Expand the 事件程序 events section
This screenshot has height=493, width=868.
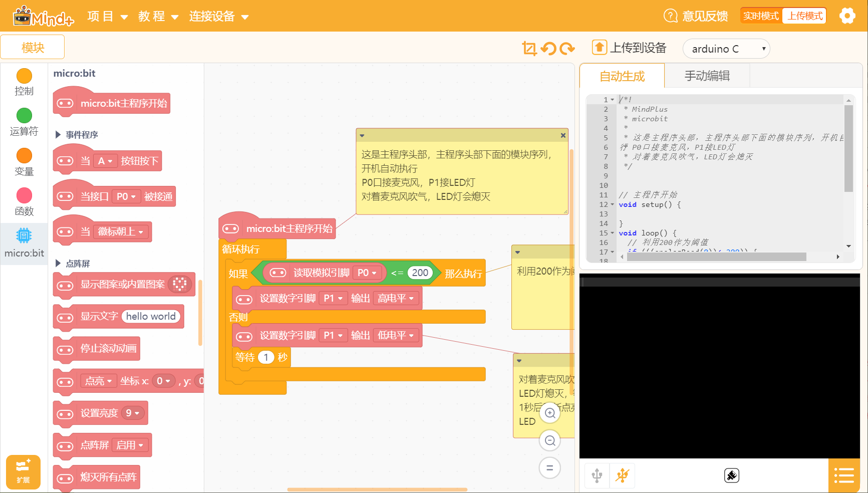58,134
